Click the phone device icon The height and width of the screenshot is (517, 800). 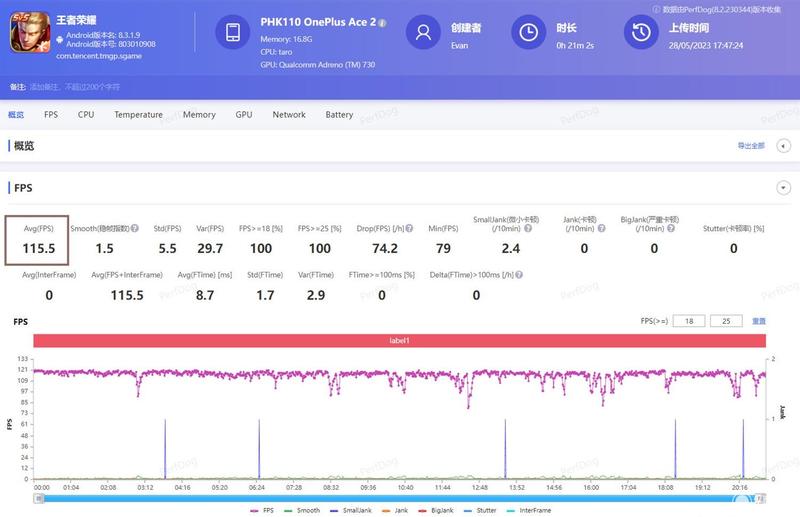pos(233,32)
